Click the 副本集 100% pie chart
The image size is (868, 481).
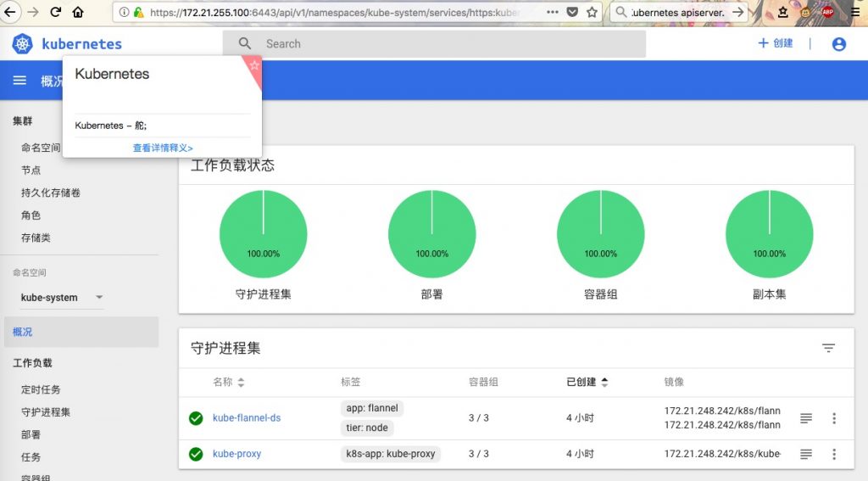click(x=770, y=234)
